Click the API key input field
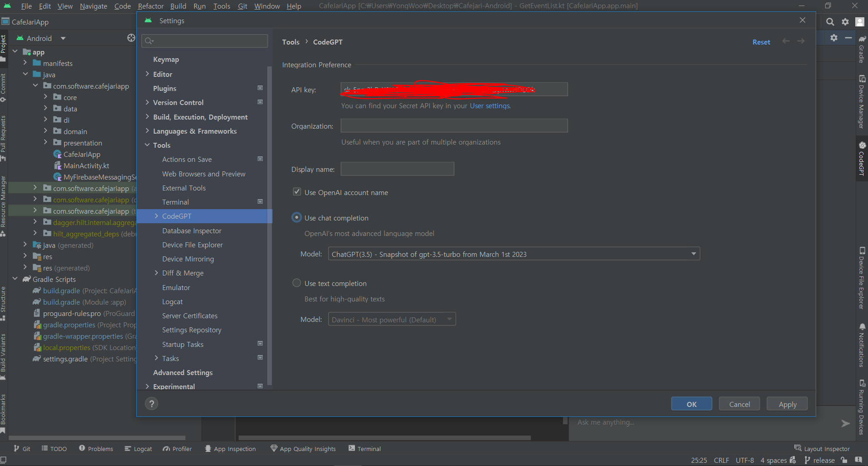The height and width of the screenshot is (466, 868). pos(454,89)
